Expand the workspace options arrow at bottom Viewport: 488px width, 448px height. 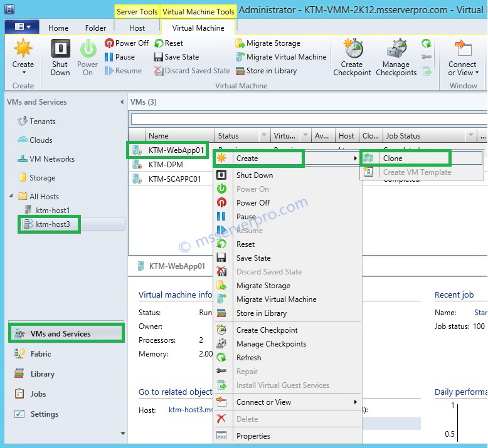tap(122, 433)
